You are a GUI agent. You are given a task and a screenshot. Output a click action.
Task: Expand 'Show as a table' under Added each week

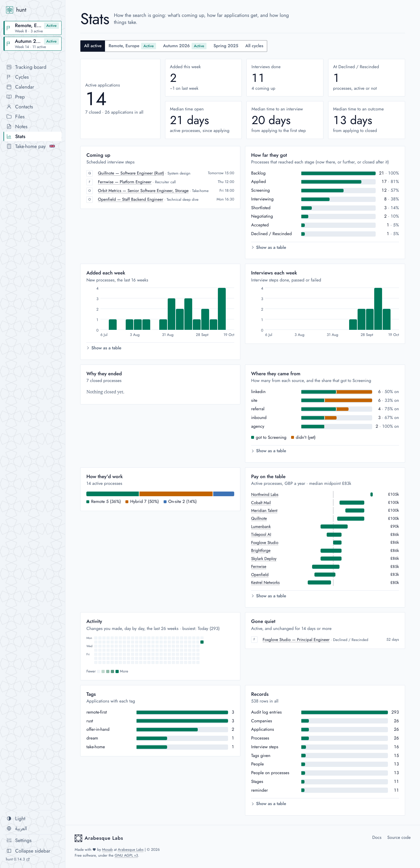coord(104,348)
